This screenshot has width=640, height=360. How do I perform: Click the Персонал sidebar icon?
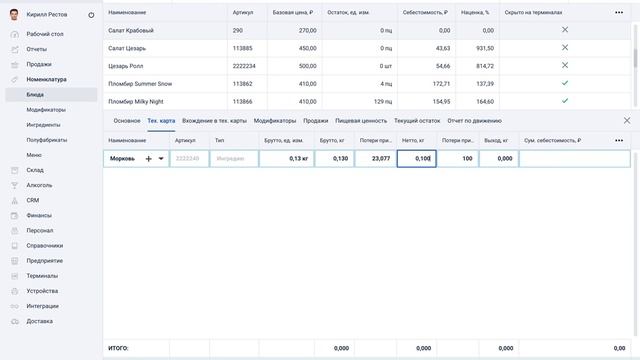(x=15, y=231)
